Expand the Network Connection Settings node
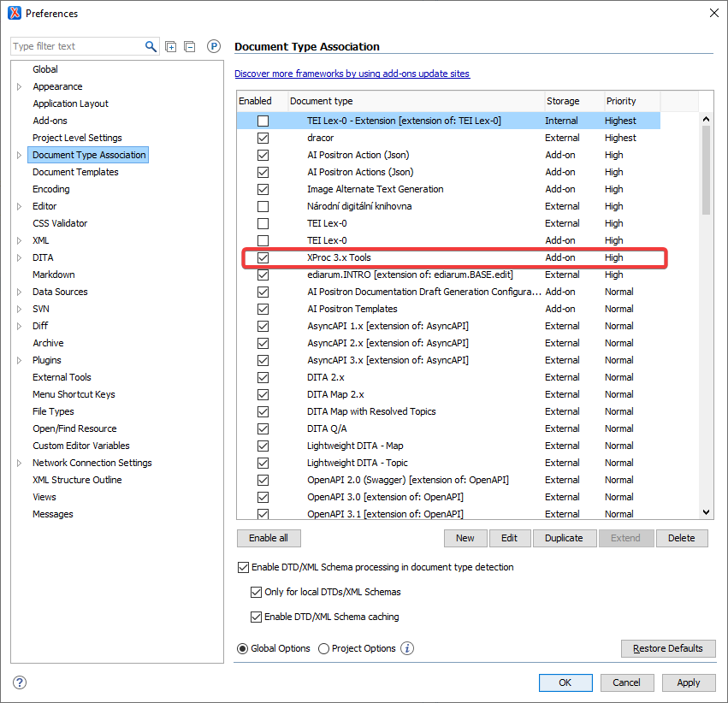Viewport: 728px width, 703px height. pyautogui.click(x=19, y=463)
